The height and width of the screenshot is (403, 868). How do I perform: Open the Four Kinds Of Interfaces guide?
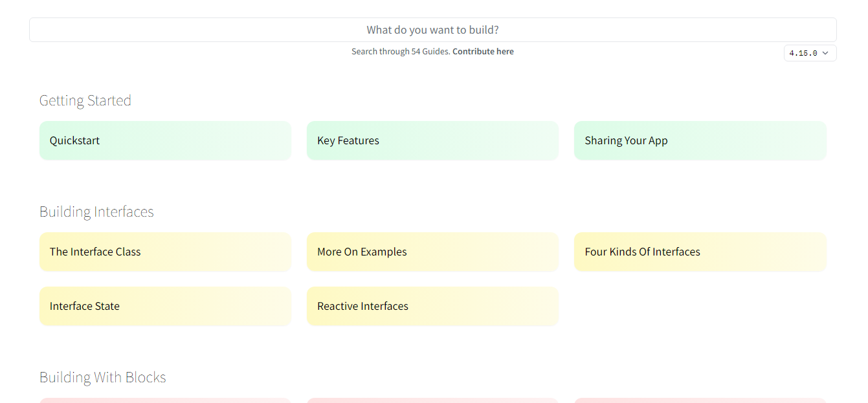point(700,252)
